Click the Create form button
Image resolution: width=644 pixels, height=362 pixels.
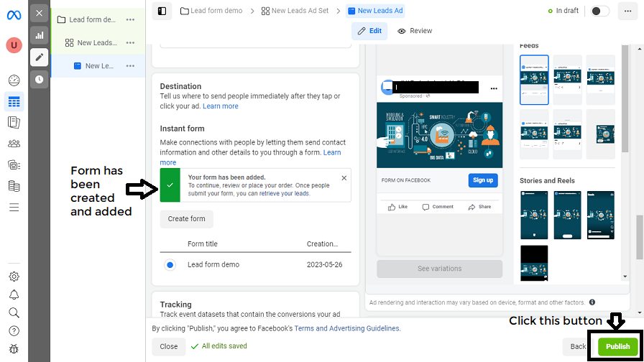pyautogui.click(x=187, y=219)
